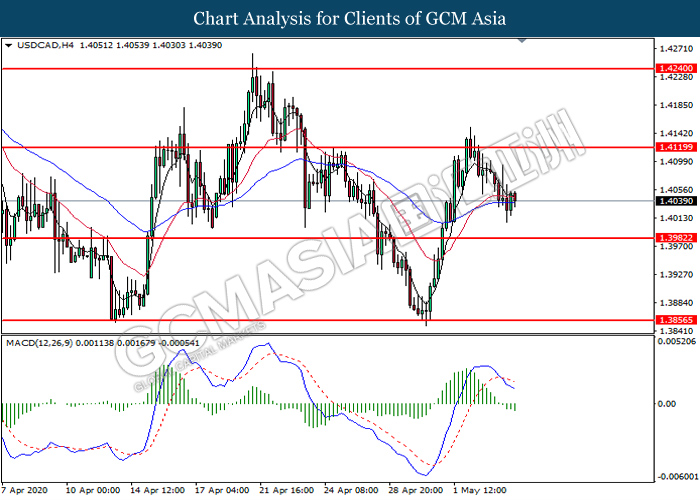Click the 10 Apr 00:00 date label
Viewport: 700px width, 500px height.
93,490
